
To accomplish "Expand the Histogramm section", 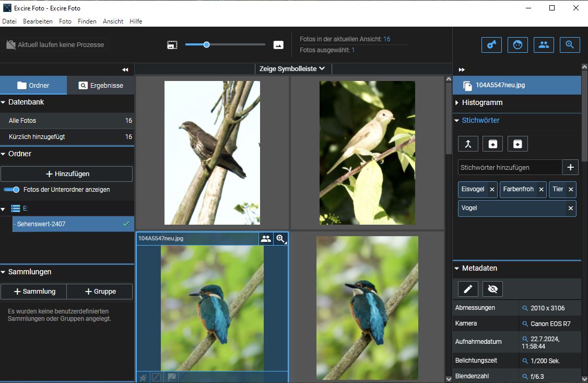I will 482,103.
